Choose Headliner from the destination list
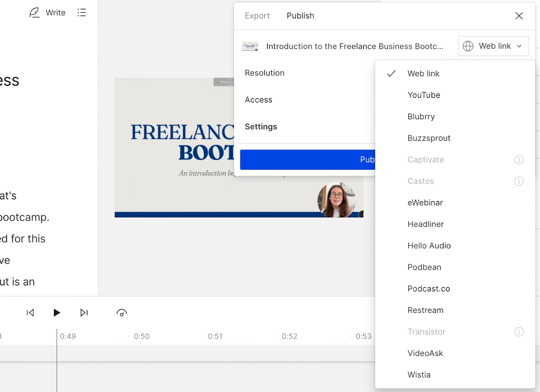The width and height of the screenshot is (540, 392). [x=455, y=224]
